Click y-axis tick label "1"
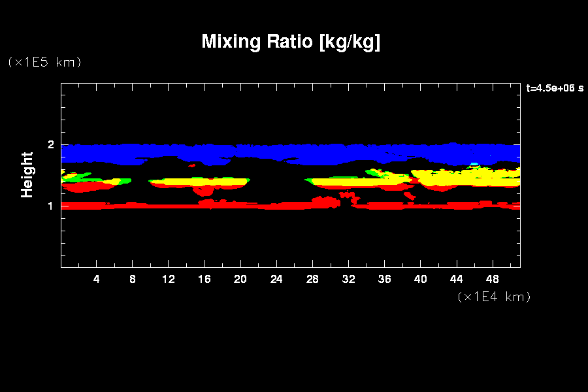Screen dimensions: 588x392 point(50,206)
